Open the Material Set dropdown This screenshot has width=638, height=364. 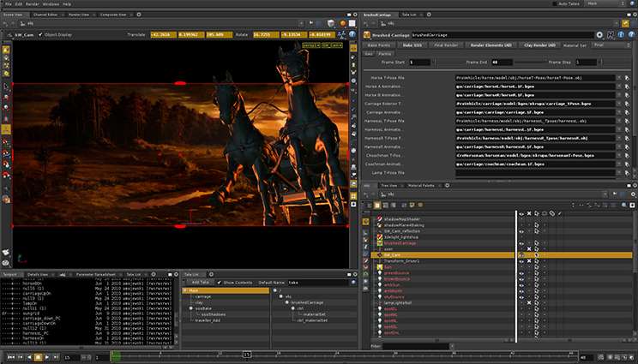[611, 45]
